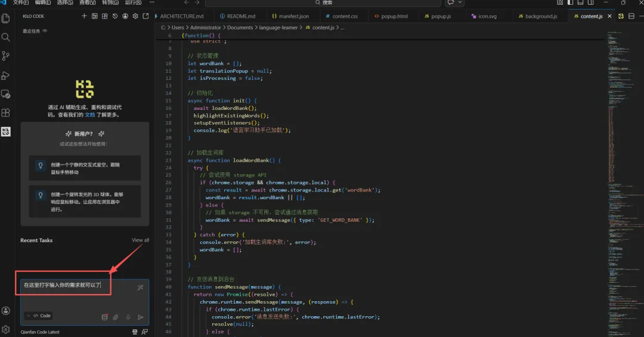Screen dimensions: 644x337
Task: Enhance prompt with the magic wand icon
Action: pyautogui.click(x=141, y=287)
